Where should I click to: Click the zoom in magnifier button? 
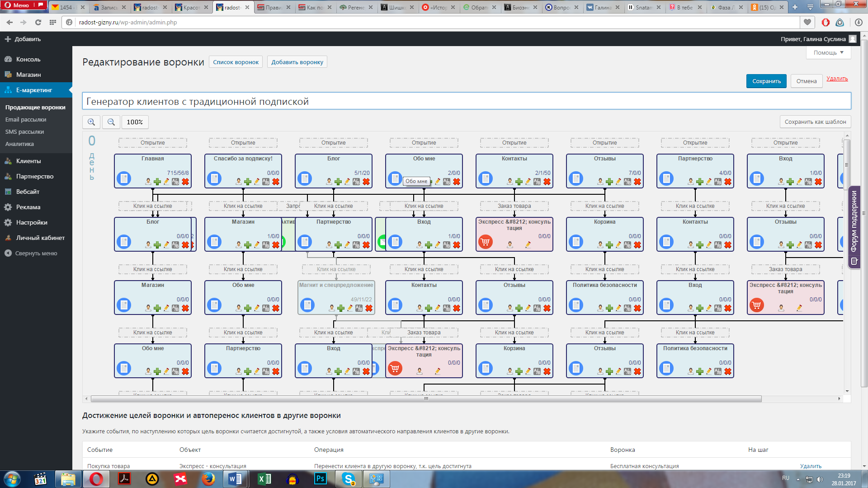(x=91, y=122)
